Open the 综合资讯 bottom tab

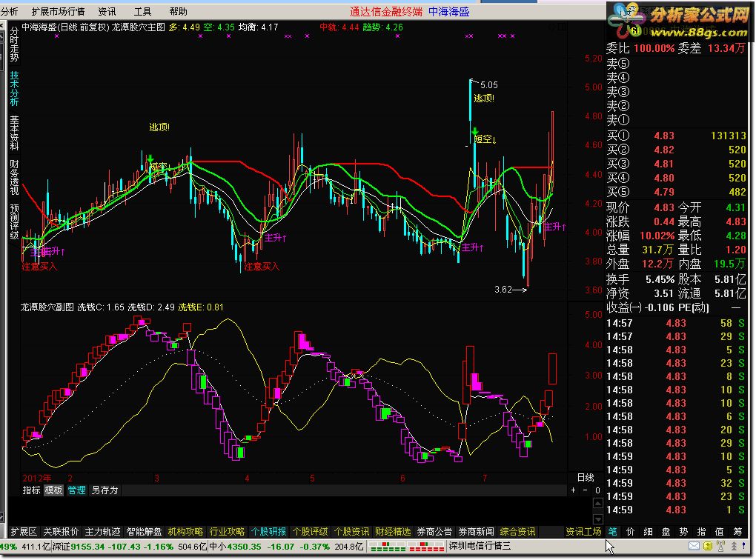point(517,532)
